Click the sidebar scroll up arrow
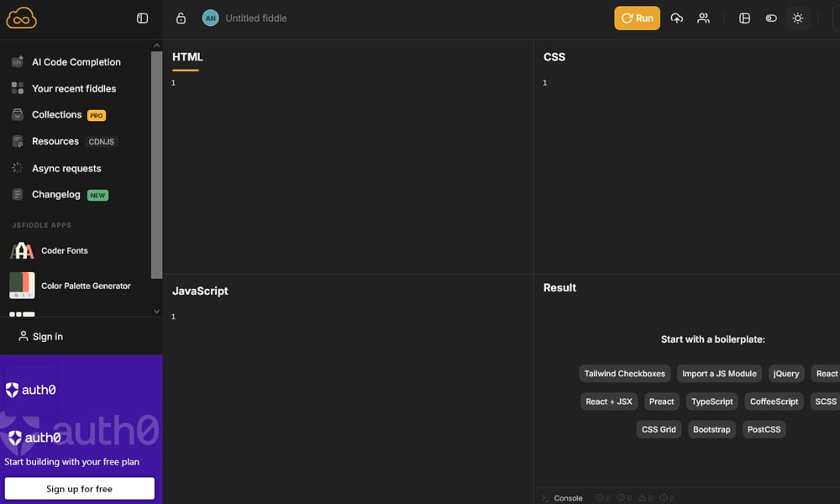Screen dimensions: 840x504 click(156, 45)
